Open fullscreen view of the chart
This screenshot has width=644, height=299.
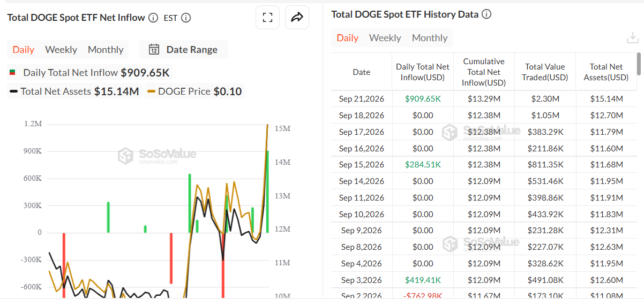267,17
